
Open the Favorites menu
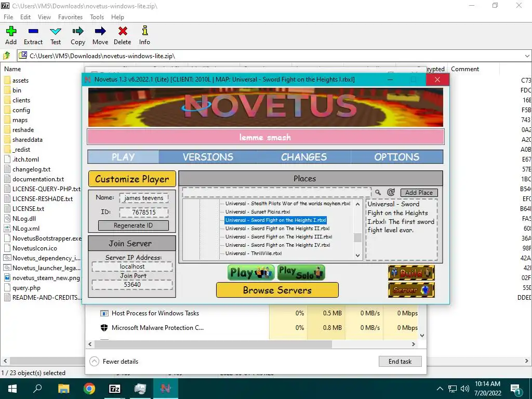coord(70,17)
